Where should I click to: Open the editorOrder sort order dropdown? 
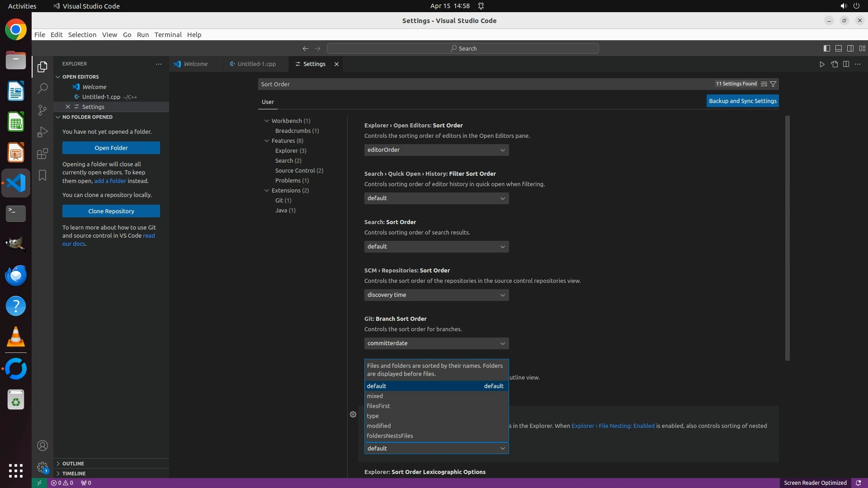[x=436, y=150]
